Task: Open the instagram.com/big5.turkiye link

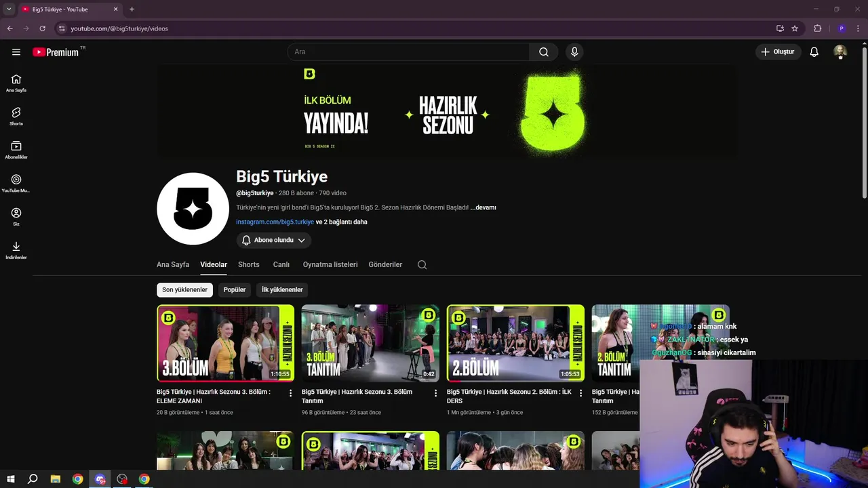Action: point(275,222)
